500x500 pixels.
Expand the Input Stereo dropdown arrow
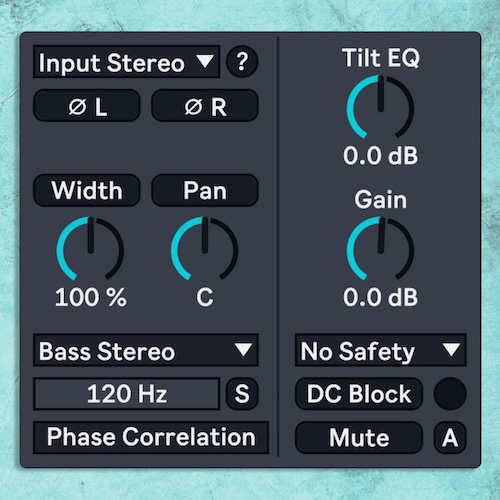point(205,61)
